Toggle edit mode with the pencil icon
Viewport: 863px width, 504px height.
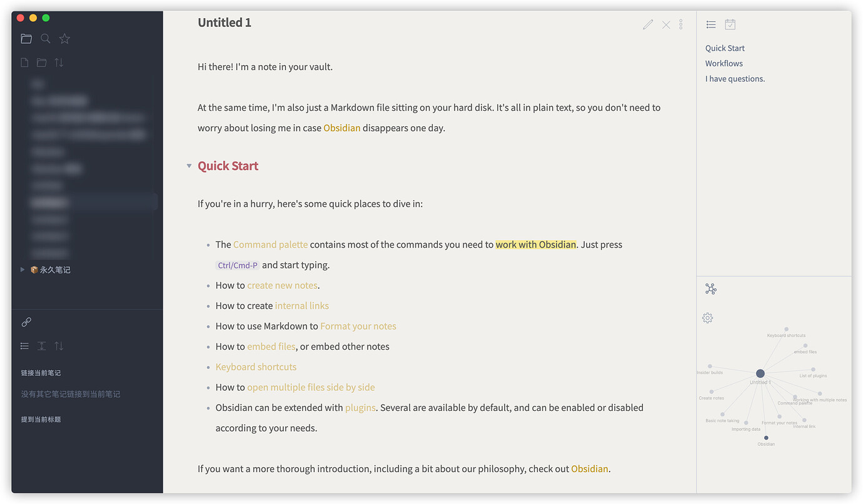click(648, 24)
